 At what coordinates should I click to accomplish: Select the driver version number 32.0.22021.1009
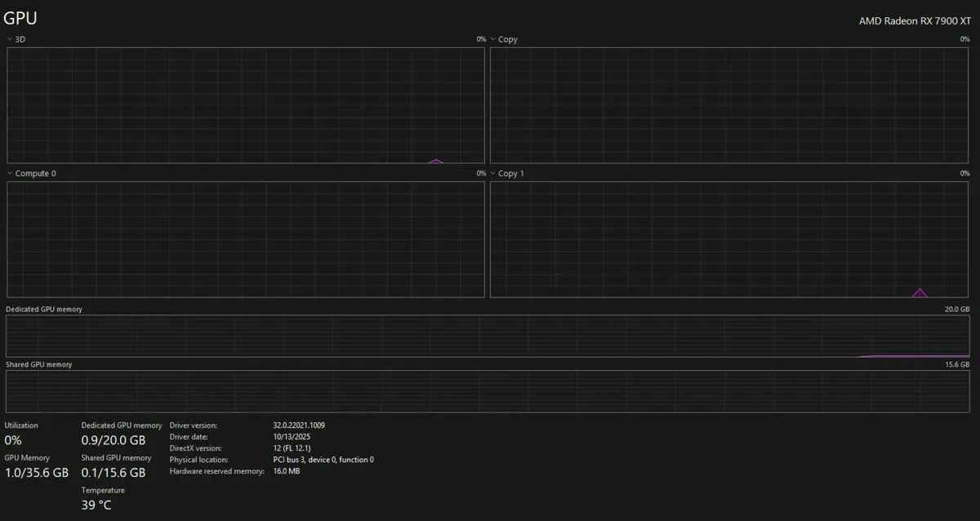coord(299,425)
